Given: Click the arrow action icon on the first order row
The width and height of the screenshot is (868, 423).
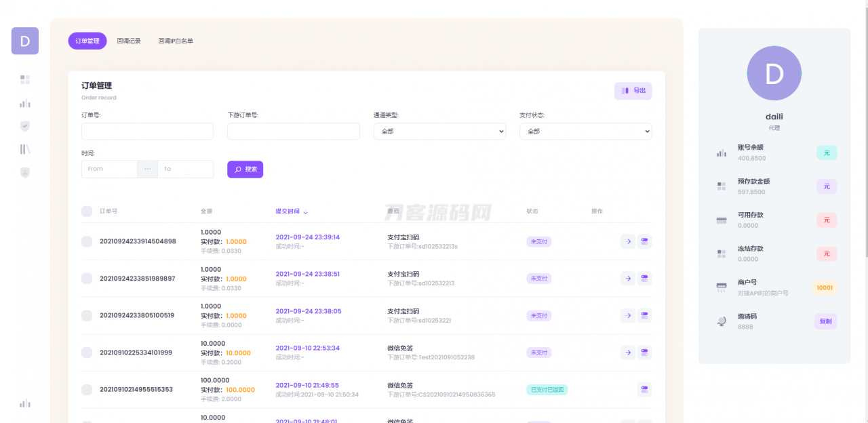Looking at the screenshot, I should pyautogui.click(x=627, y=241).
